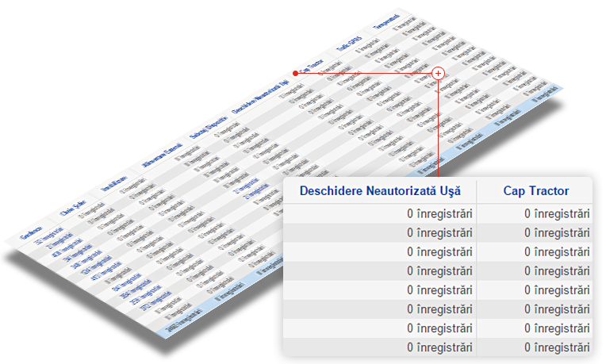Click fourth-row Cap Tractor value in zoomed panel
Image resolution: width=606 pixels, height=364 pixels.
557,270
